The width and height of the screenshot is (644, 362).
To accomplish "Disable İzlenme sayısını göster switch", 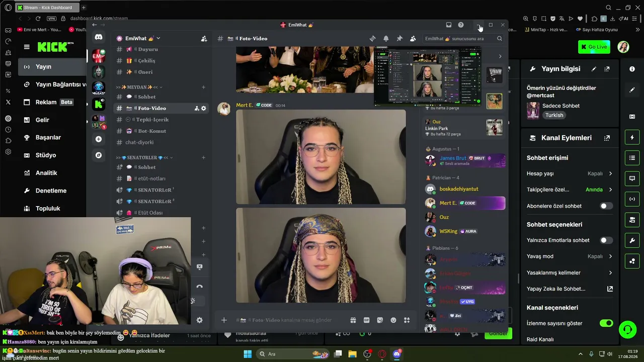I will [606, 323].
